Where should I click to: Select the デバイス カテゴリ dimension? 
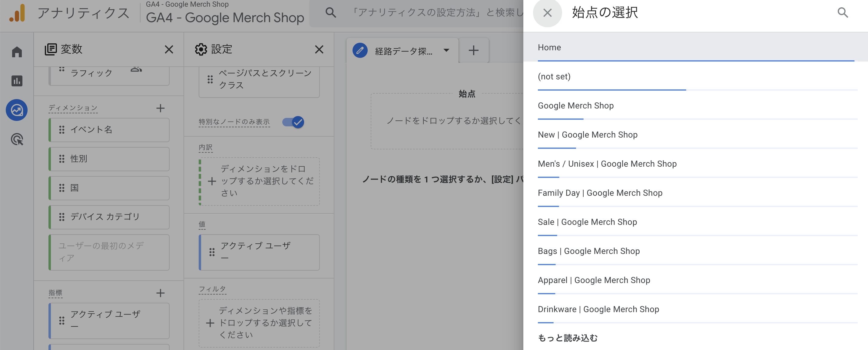click(109, 217)
